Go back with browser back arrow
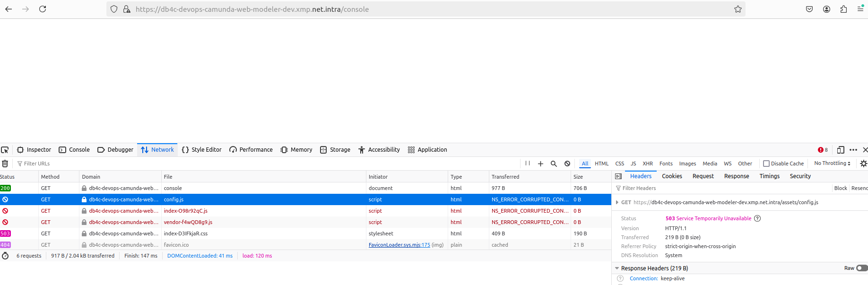868x285 pixels. point(9,9)
